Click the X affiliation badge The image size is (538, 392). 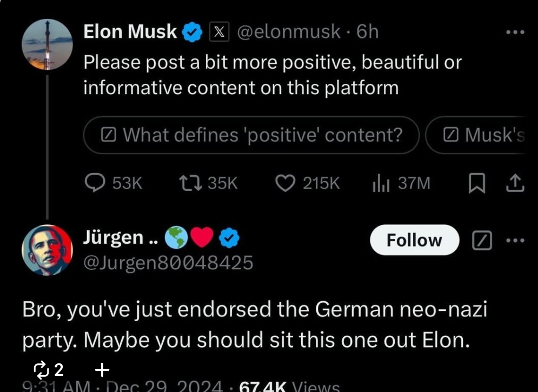point(219,32)
